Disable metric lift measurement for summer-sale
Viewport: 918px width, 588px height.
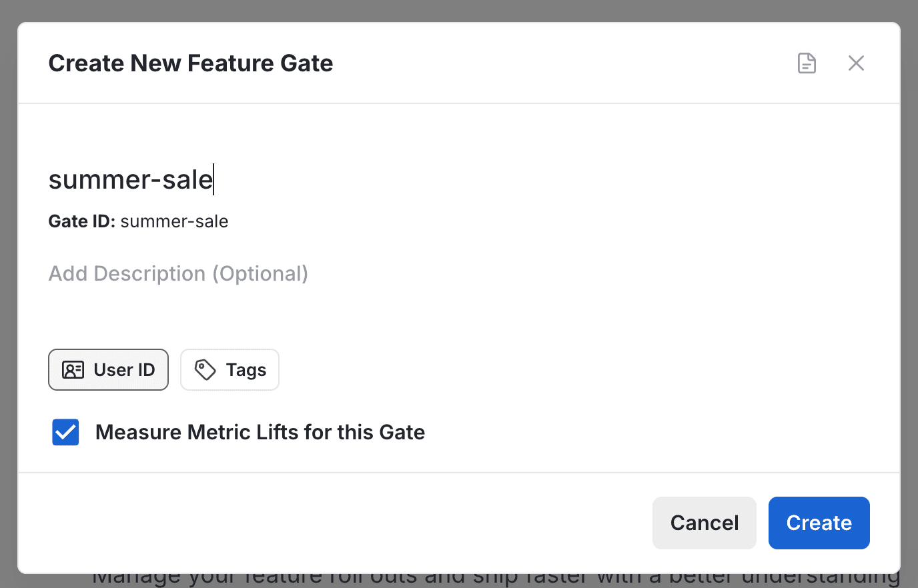pos(65,432)
